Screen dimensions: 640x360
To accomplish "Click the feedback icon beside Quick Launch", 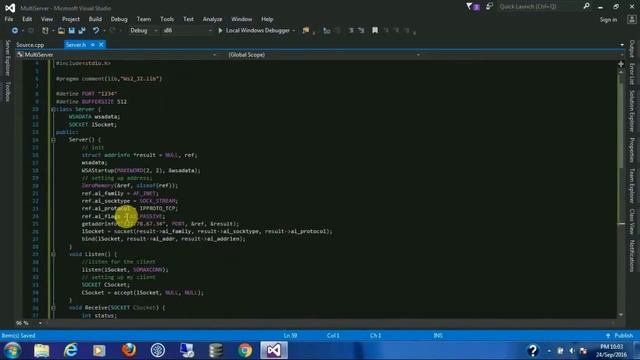I will (489, 7).
